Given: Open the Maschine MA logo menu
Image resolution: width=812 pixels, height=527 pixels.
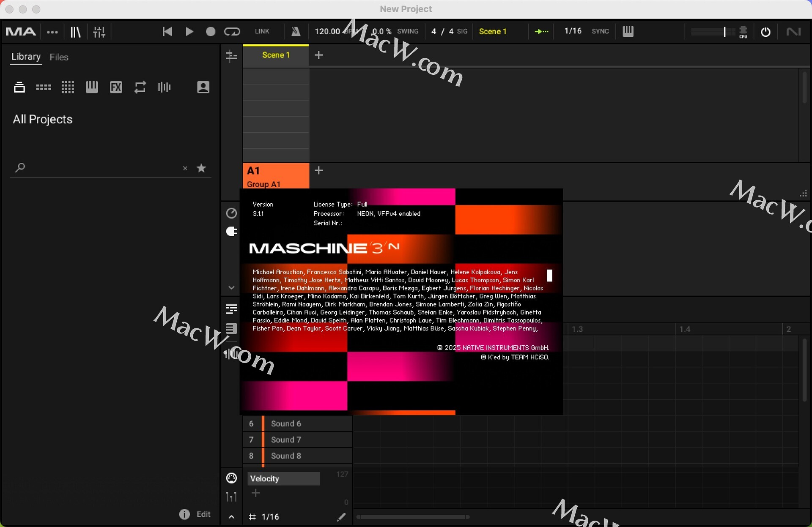Looking at the screenshot, I should pos(21,32).
